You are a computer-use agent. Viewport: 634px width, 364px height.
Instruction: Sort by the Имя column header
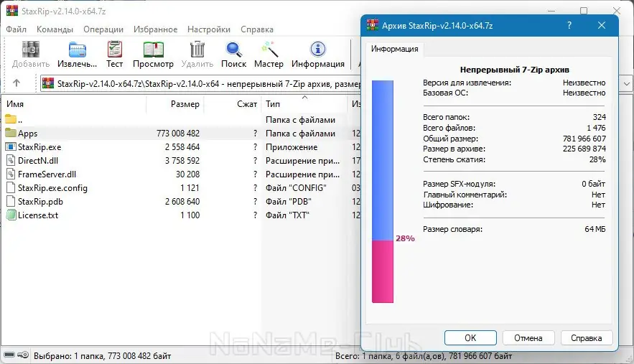(x=74, y=104)
